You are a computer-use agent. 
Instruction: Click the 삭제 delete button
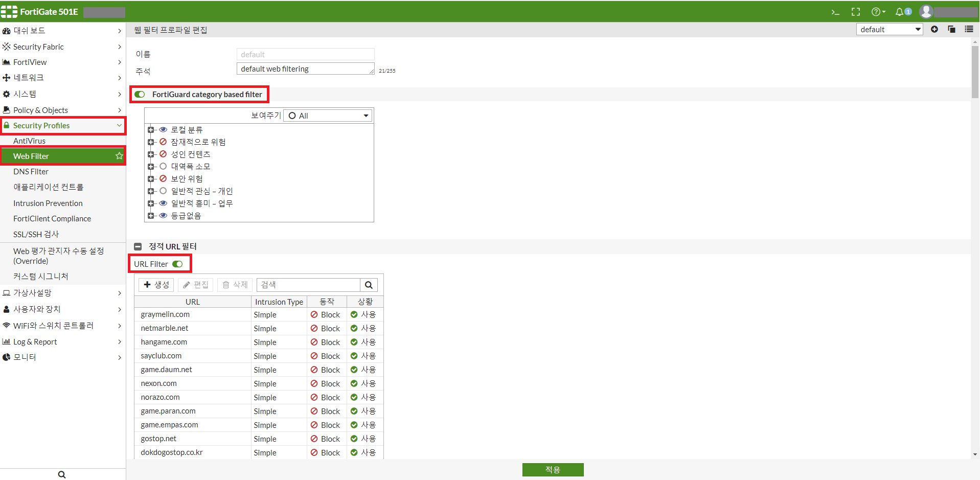(x=235, y=285)
